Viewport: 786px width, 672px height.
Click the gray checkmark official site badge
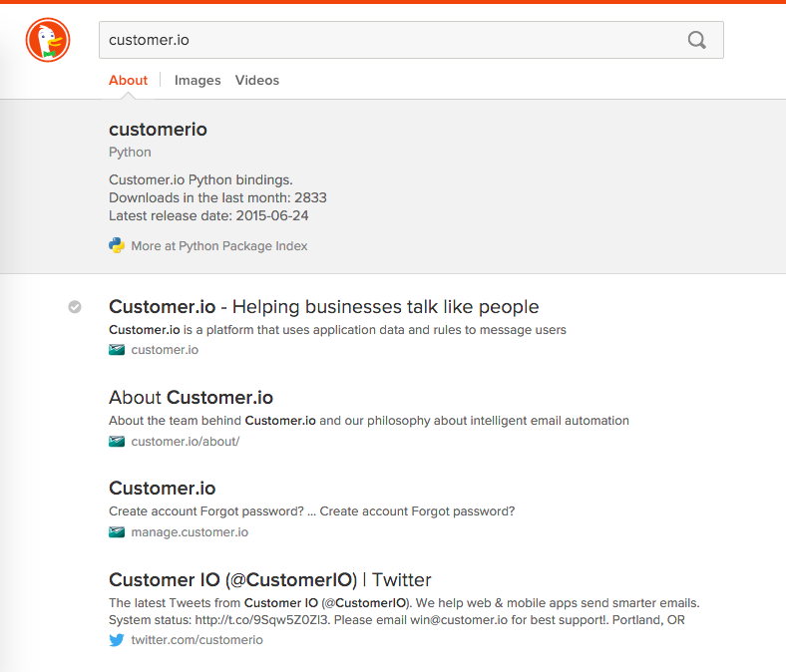tap(75, 307)
